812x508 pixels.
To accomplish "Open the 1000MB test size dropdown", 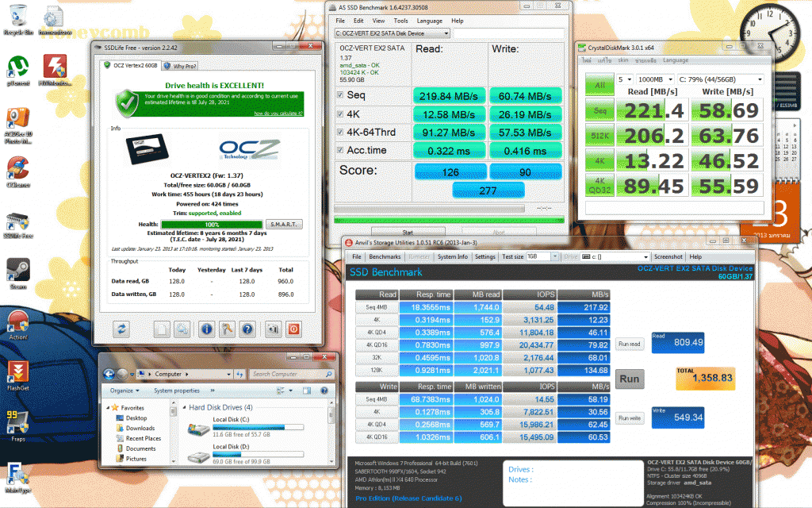I will click(655, 79).
